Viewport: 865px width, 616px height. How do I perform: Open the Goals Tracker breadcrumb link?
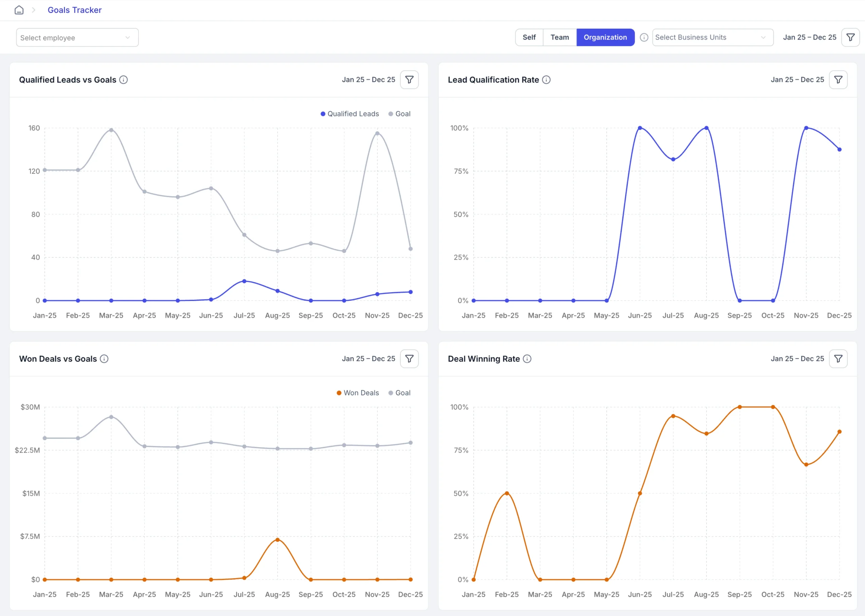74,10
